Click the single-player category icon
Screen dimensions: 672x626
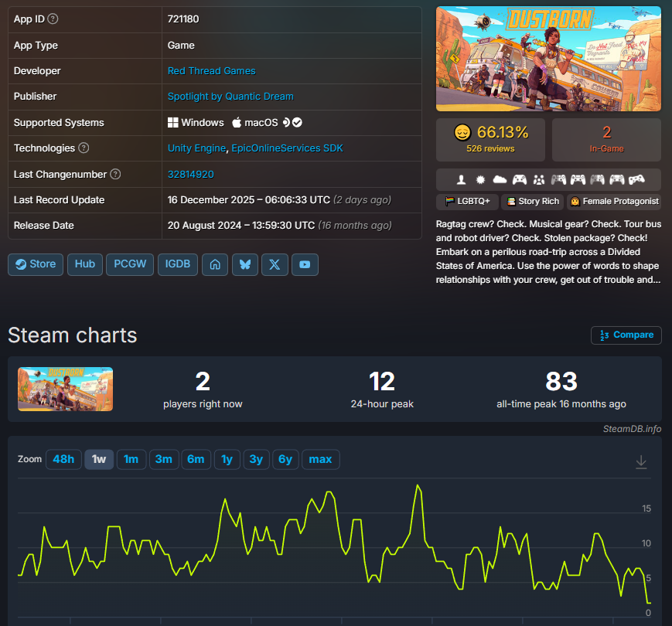point(462,179)
